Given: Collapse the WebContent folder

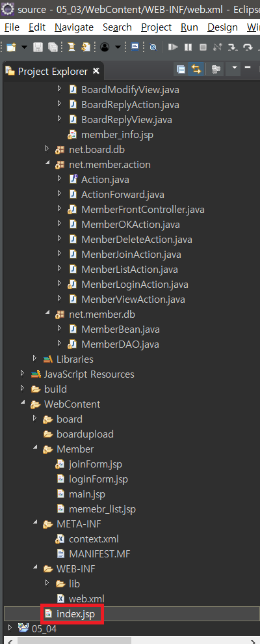Looking at the screenshot, I should pos(23,404).
